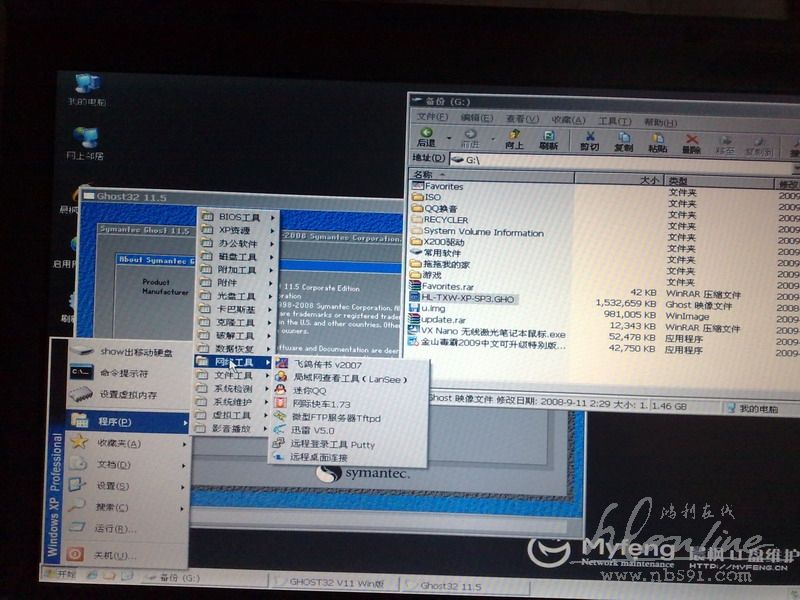Sort by 名称 column header

[492, 175]
